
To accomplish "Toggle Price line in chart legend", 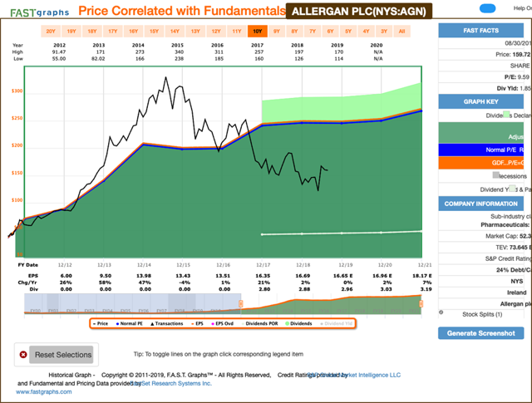I will point(101,323).
